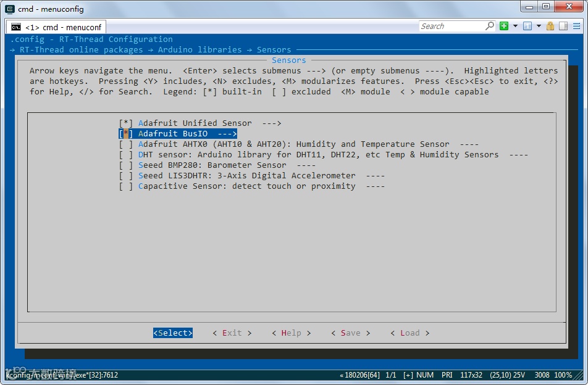Click the Save button
The height and width of the screenshot is (385, 588).
(351, 333)
